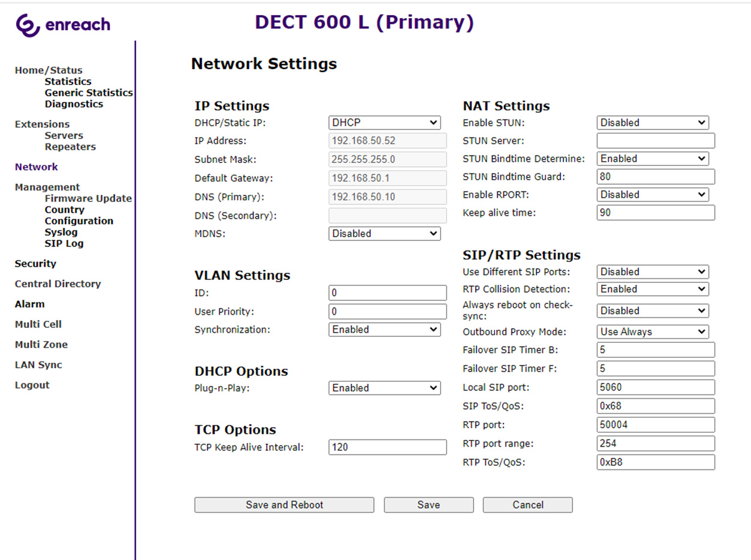Open the Enable RPORT dropdown

(653, 195)
